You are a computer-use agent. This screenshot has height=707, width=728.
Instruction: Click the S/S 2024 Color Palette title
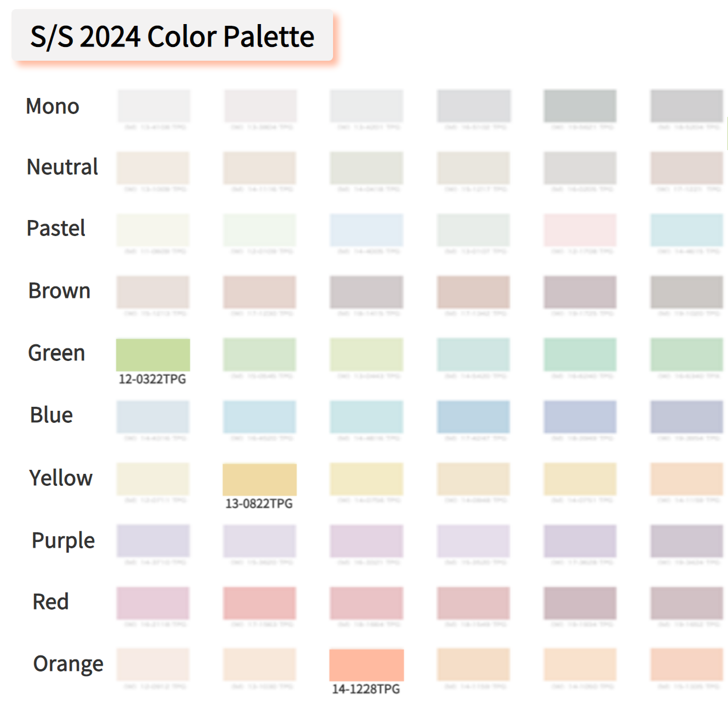[172, 36]
